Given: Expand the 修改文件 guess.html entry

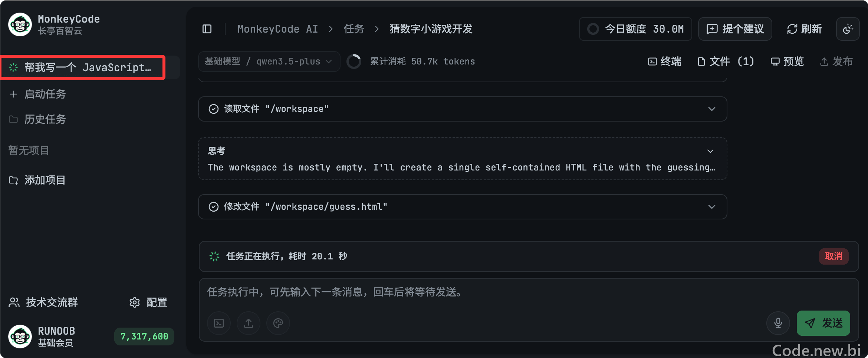Looking at the screenshot, I should pyautogui.click(x=463, y=207).
